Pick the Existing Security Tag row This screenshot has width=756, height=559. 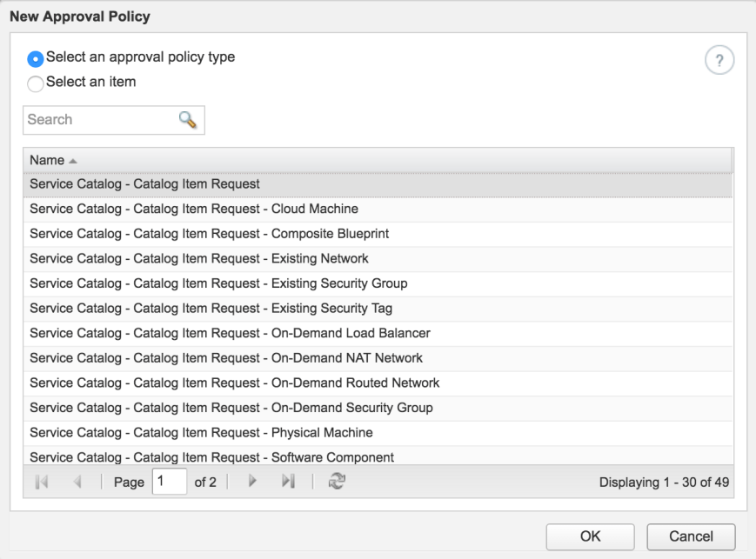click(211, 309)
